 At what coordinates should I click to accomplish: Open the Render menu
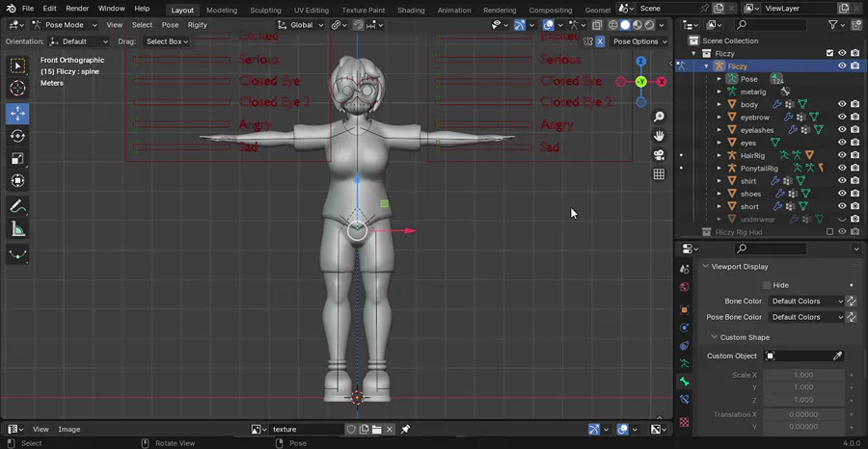point(77,9)
